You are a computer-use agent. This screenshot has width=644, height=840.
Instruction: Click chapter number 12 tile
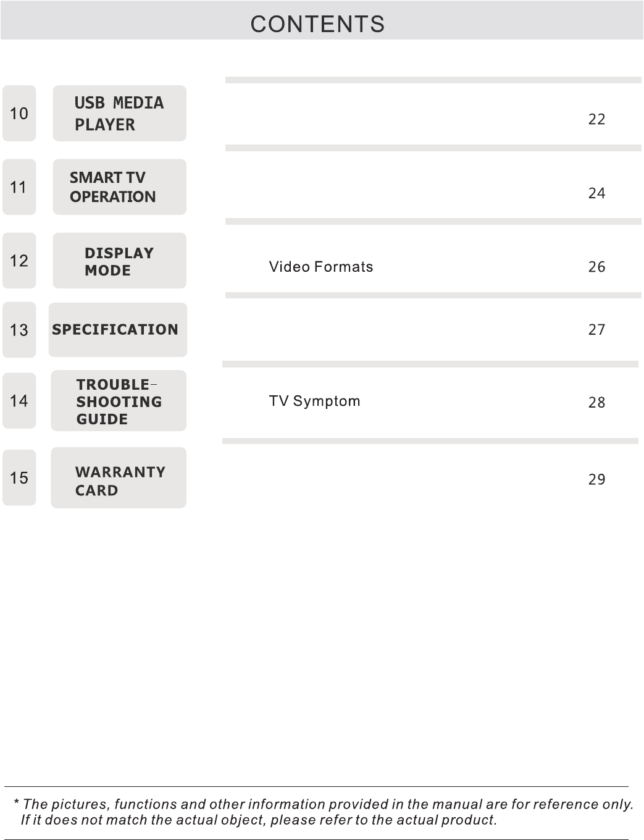[x=19, y=261]
